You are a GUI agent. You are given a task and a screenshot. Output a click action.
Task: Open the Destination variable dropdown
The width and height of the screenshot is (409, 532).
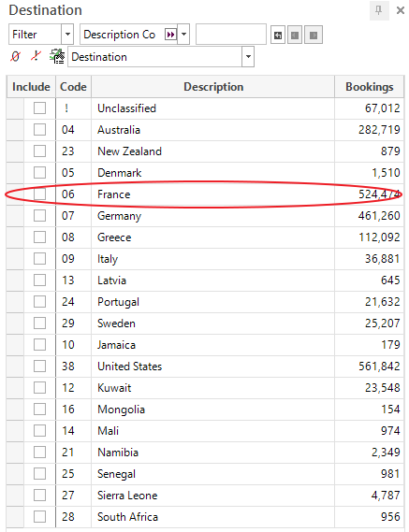[x=248, y=57]
